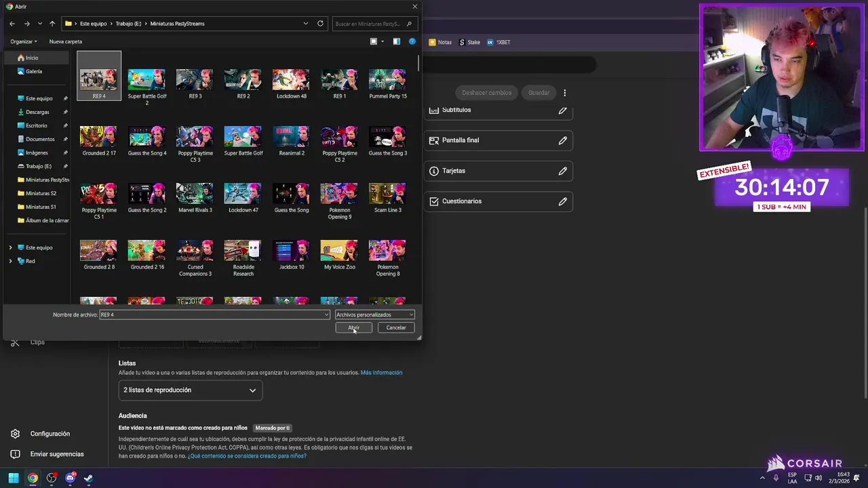The height and width of the screenshot is (488, 868).
Task: Expand Este equipo tree node
Action: (10, 247)
